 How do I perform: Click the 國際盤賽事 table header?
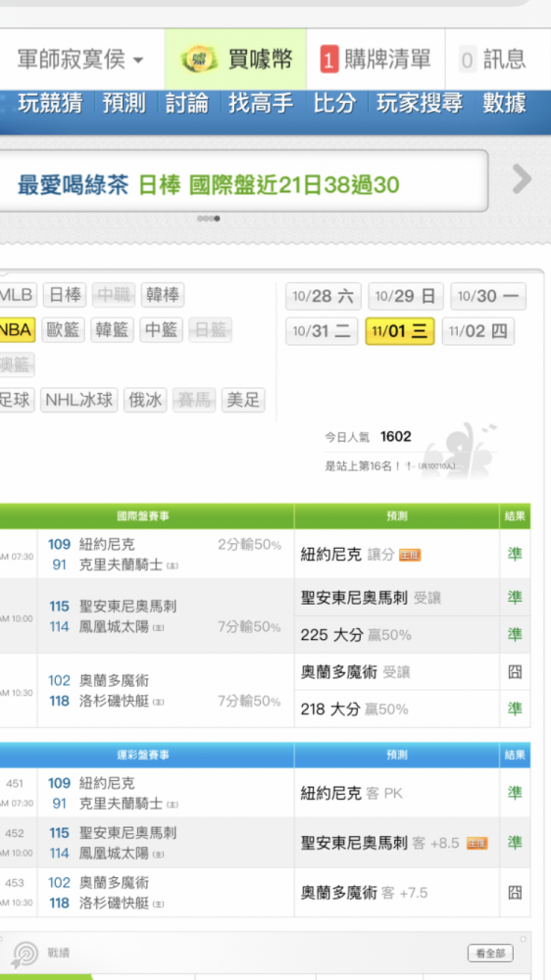coord(143,516)
